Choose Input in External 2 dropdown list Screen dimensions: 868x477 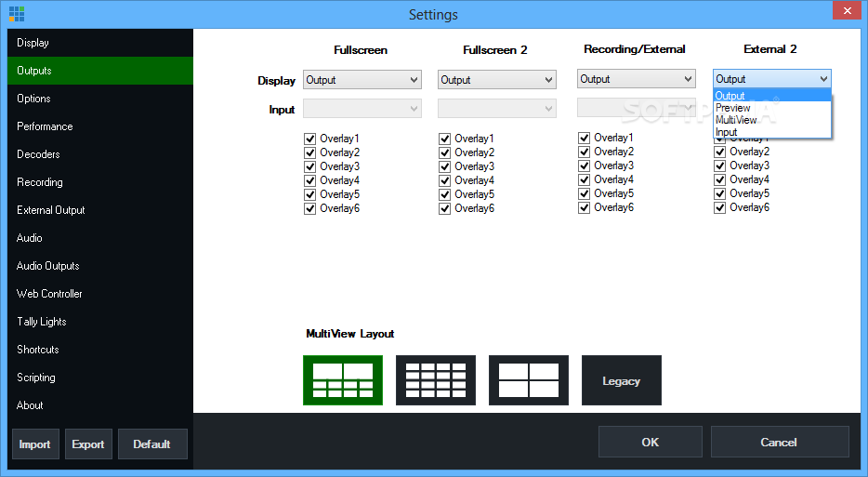[772, 132]
